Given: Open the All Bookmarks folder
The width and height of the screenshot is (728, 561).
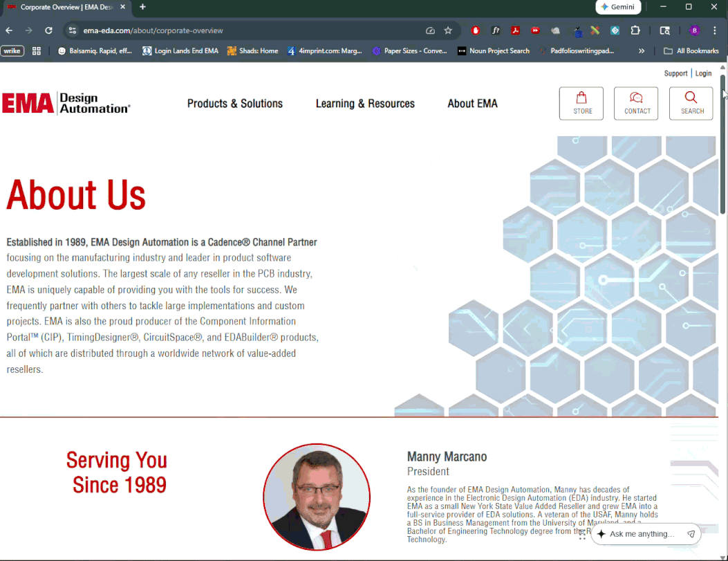Looking at the screenshot, I should point(691,51).
